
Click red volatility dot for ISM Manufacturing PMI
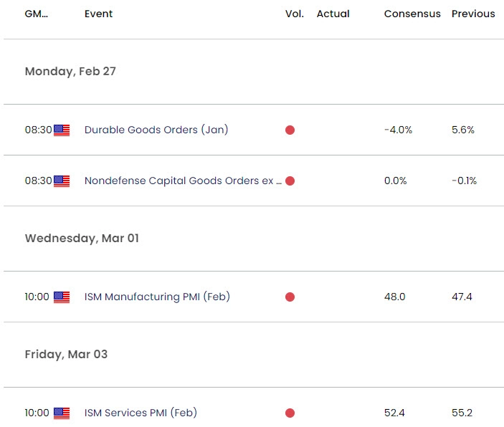[290, 297]
